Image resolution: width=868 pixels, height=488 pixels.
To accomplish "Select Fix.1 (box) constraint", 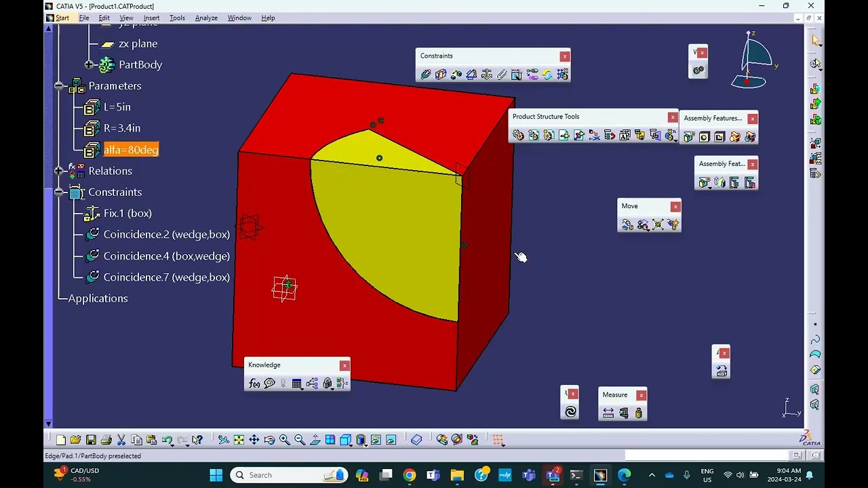I will tap(127, 213).
